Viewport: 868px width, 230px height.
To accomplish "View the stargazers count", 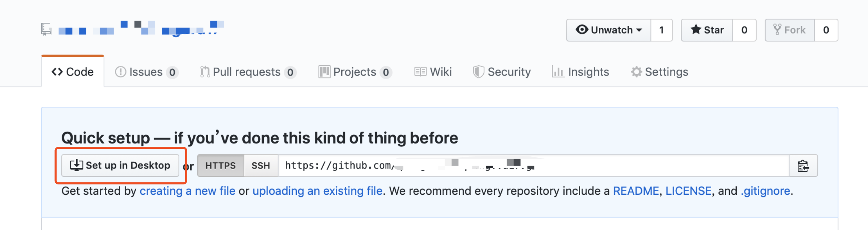I will pos(744,30).
